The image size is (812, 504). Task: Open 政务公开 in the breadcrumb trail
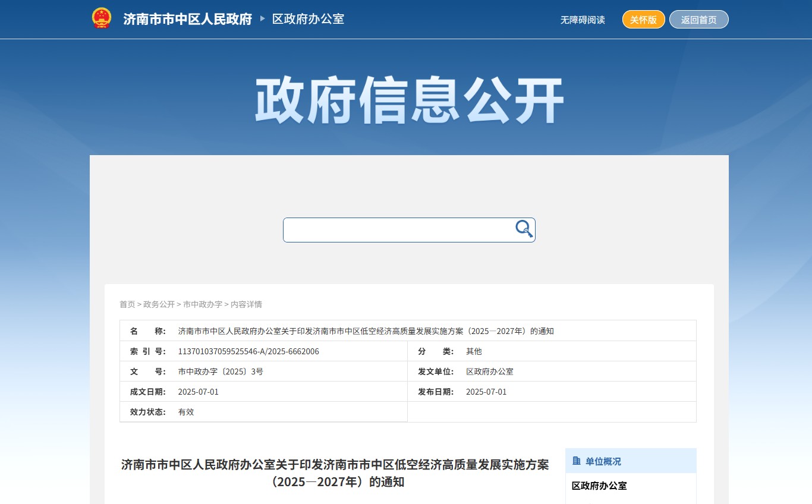159,304
